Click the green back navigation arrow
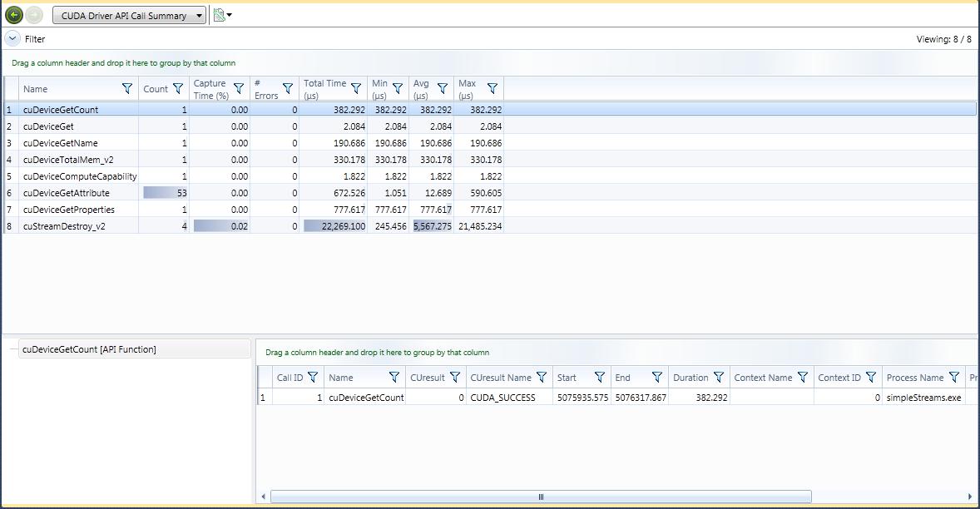 click(x=13, y=15)
